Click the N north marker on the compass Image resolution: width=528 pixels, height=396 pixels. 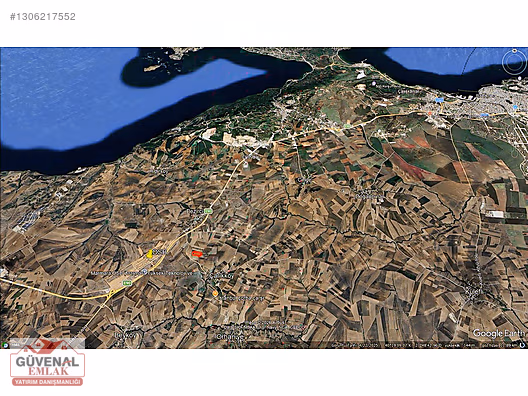[x=514, y=51]
